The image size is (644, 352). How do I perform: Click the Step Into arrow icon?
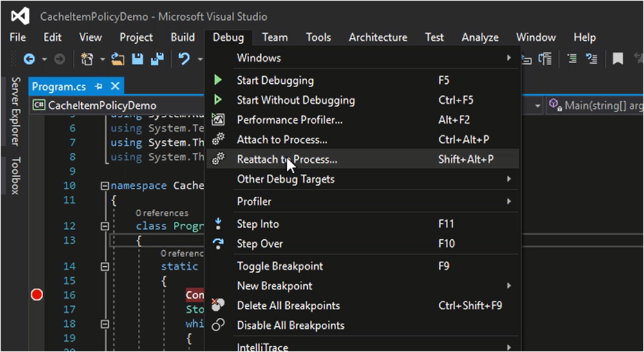[218, 224]
